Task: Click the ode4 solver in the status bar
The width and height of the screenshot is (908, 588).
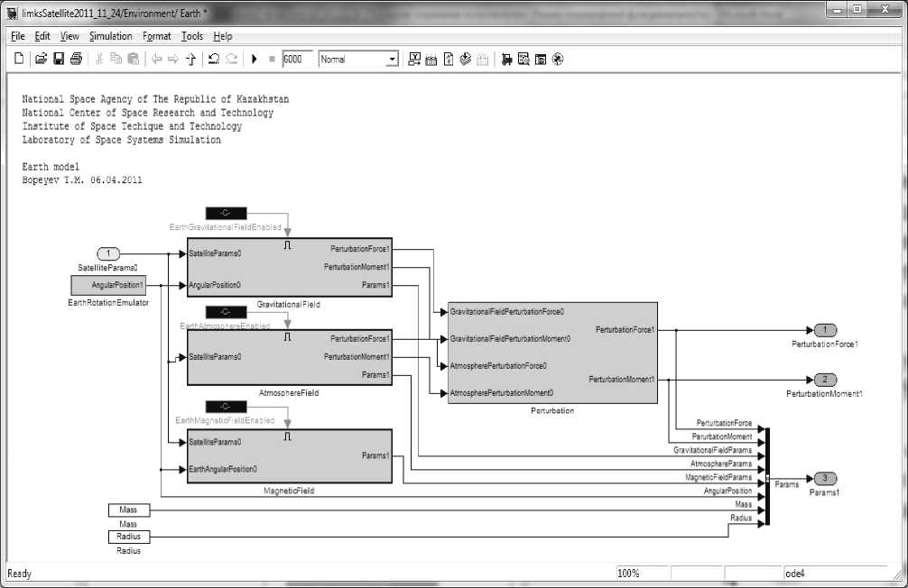Action: coord(796,574)
